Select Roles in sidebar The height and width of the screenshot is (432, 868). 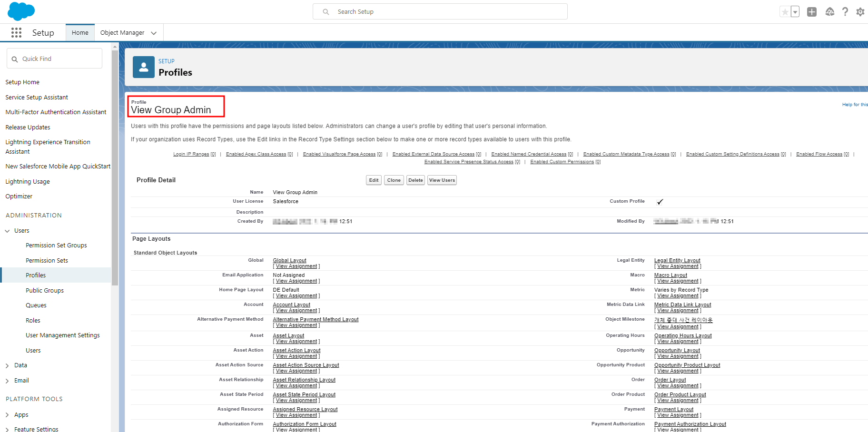(33, 321)
